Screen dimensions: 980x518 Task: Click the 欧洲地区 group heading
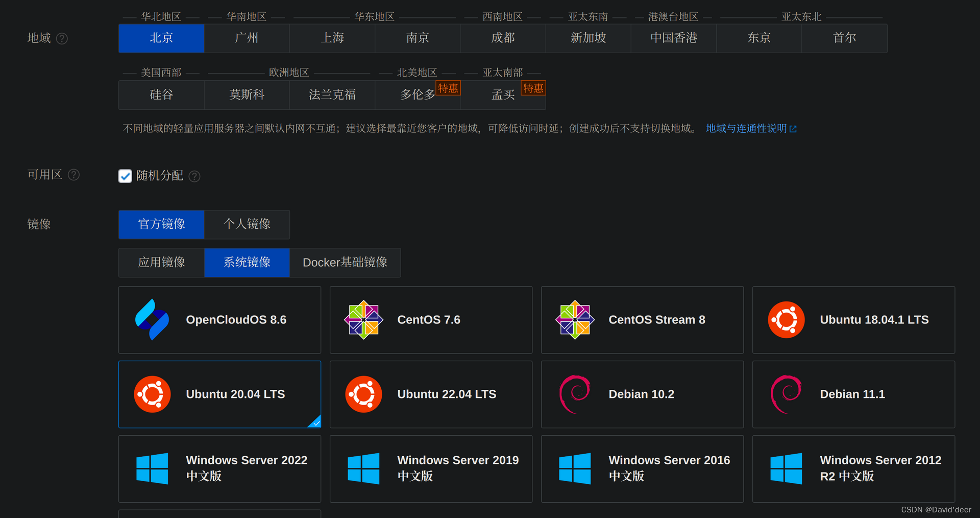click(x=289, y=73)
